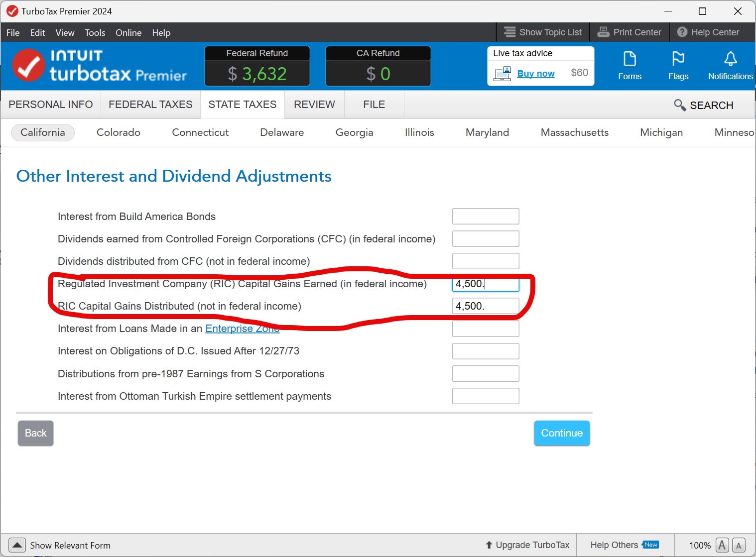This screenshot has width=756, height=557.
Task: Open Help Center
Action: point(708,32)
